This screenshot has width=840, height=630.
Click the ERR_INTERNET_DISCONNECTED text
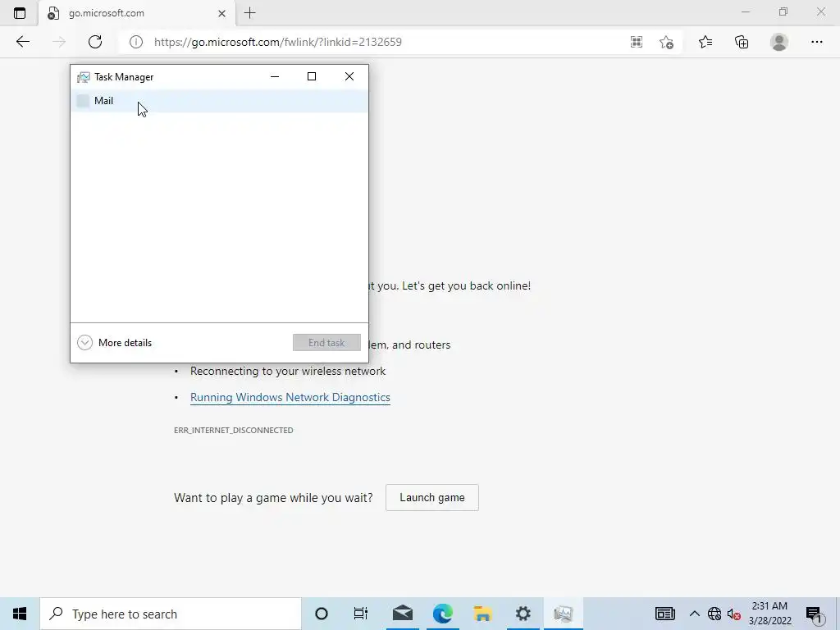234,430
